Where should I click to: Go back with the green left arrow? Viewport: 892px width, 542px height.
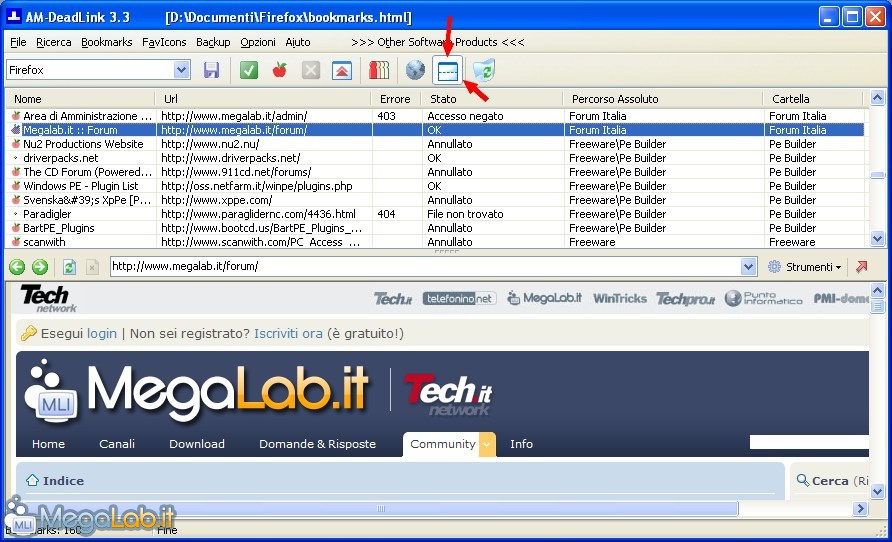tap(17, 266)
